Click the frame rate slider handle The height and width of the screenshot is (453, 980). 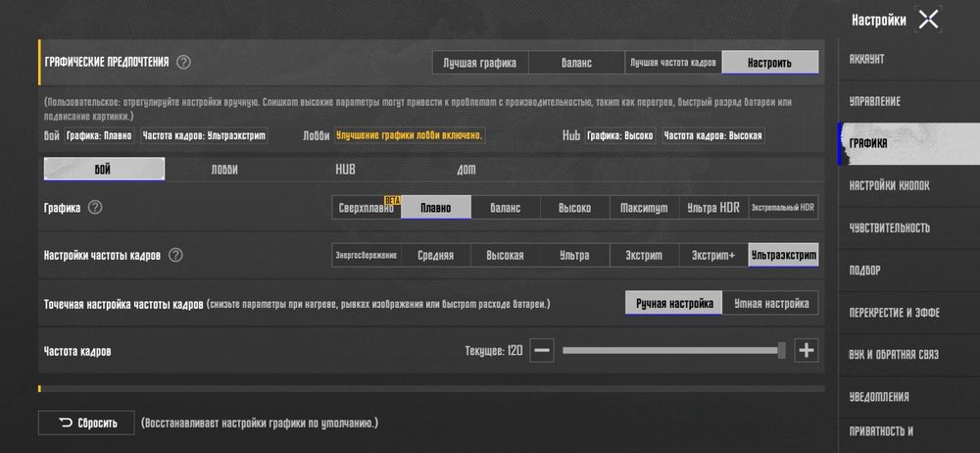[x=781, y=350]
